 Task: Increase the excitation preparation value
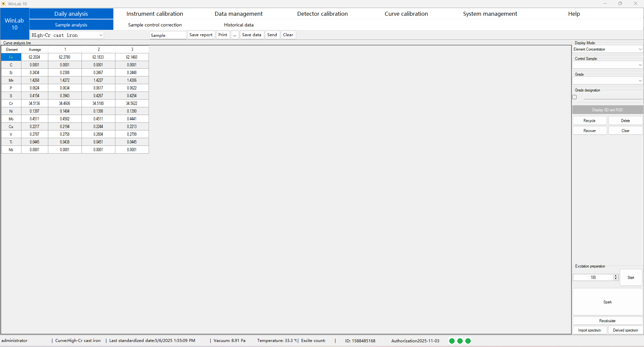615,276
